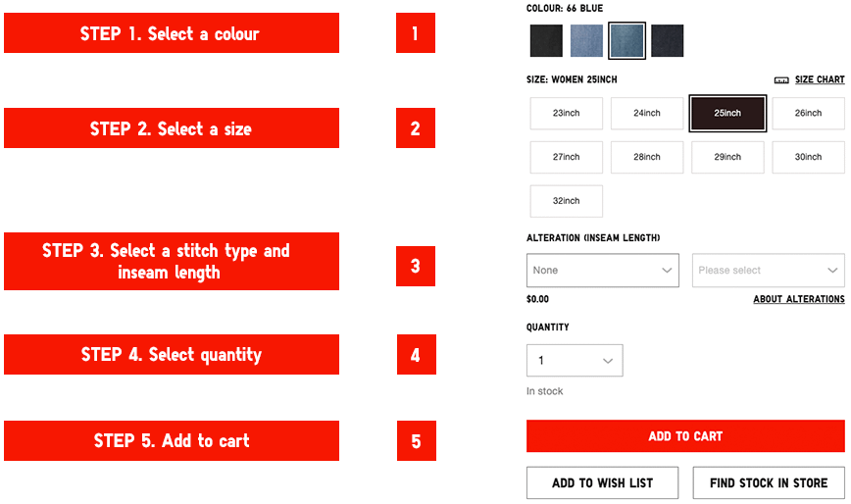Pick the selected 66 Blue swatch

[x=626, y=41]
